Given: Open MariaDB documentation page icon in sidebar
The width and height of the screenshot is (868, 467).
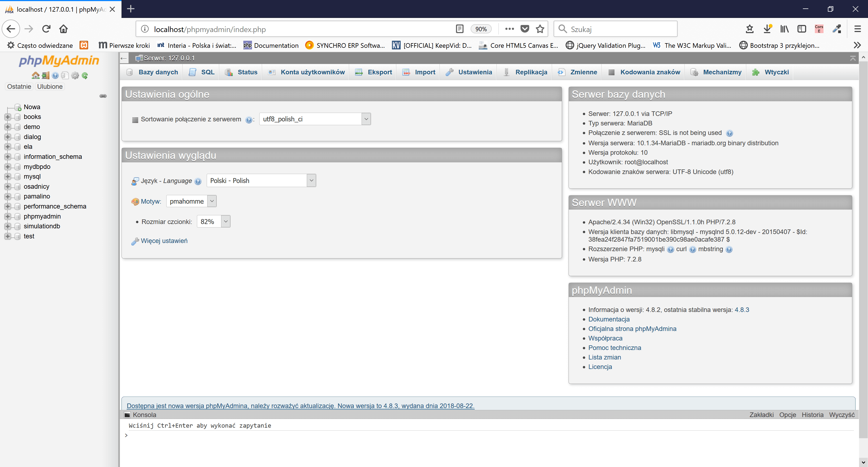Looking at the screenshot, I should pos(65,75).
